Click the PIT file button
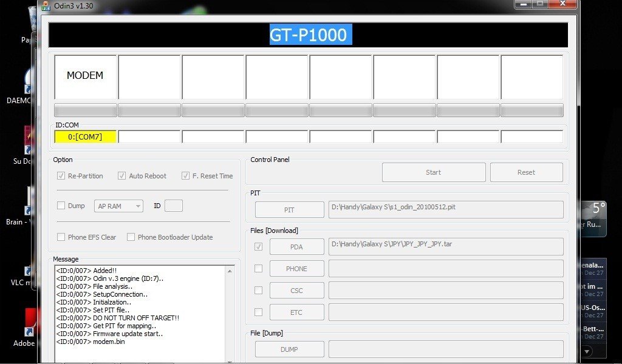 pos(289,209)
